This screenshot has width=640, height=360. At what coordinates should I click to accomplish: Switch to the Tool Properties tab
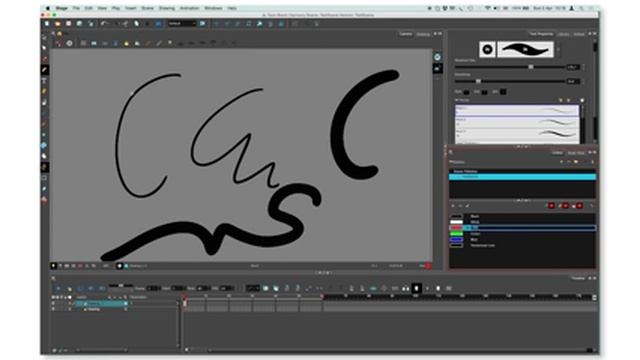541,34
